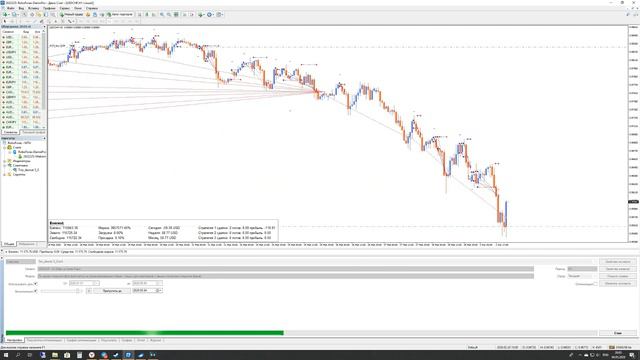The width and height of the screenshot is (640, 360).
Task: Close the Navigator panel
Action: tap(44, 138)
